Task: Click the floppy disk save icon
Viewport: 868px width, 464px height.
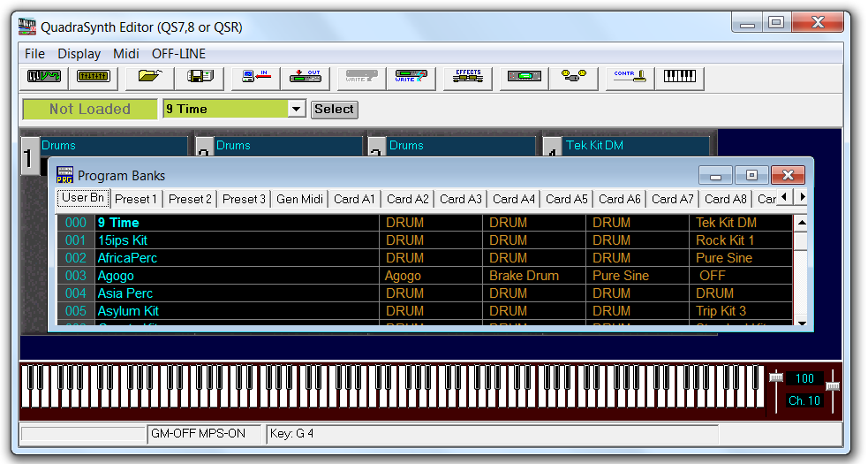Action: [204, 77]
